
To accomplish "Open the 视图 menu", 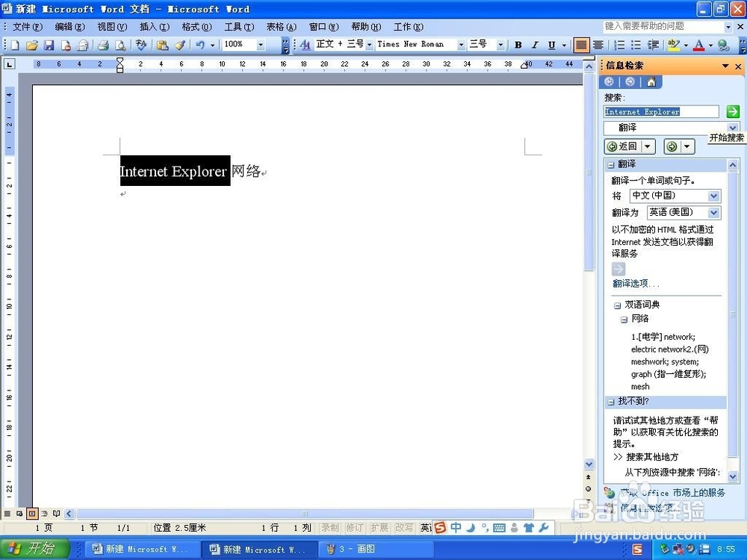I will tap(113, 27).
